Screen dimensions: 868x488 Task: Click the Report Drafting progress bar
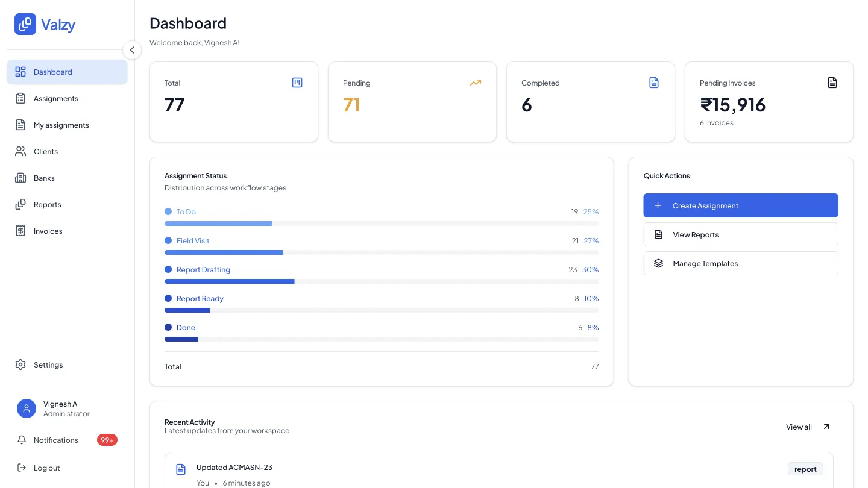tap(382, 281)
